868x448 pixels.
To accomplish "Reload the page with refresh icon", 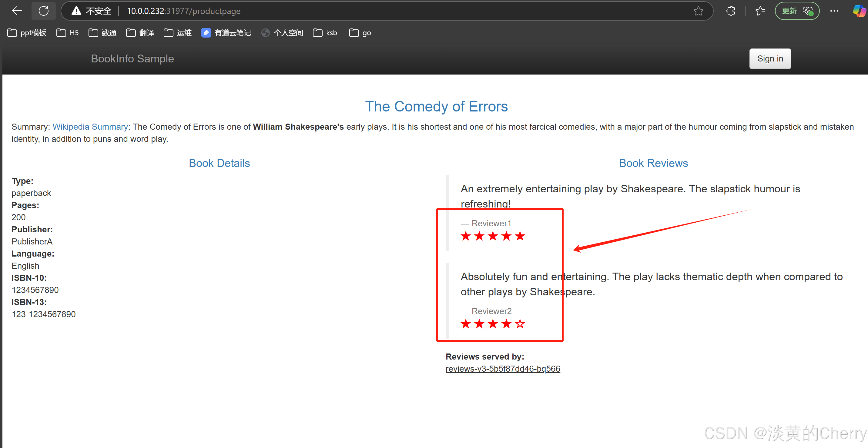I will click(43, 11).
